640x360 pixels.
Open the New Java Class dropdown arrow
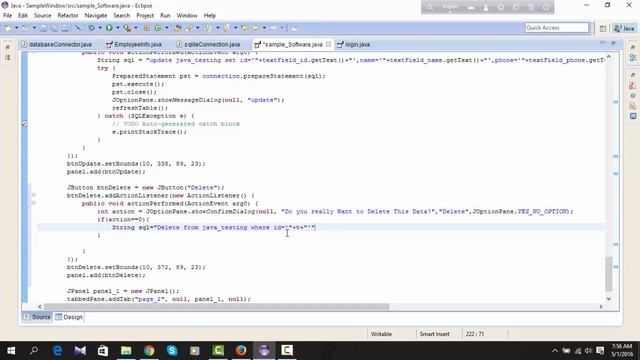166,28
